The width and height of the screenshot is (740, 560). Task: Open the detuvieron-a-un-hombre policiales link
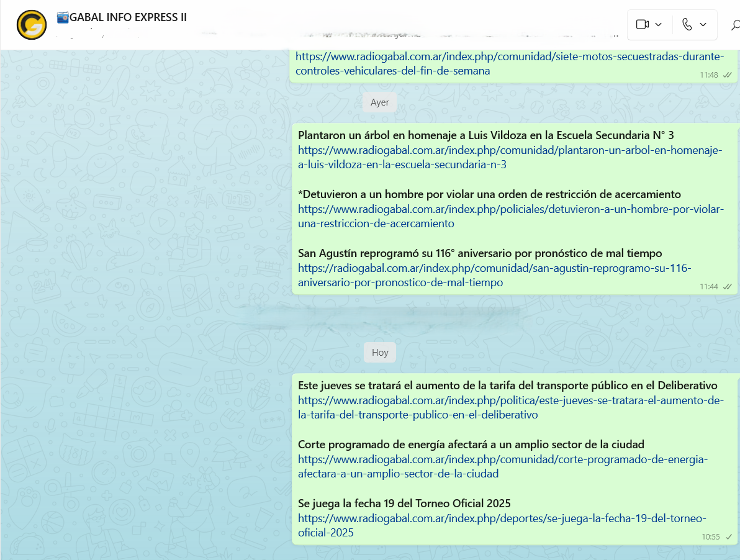click(509, 216)
